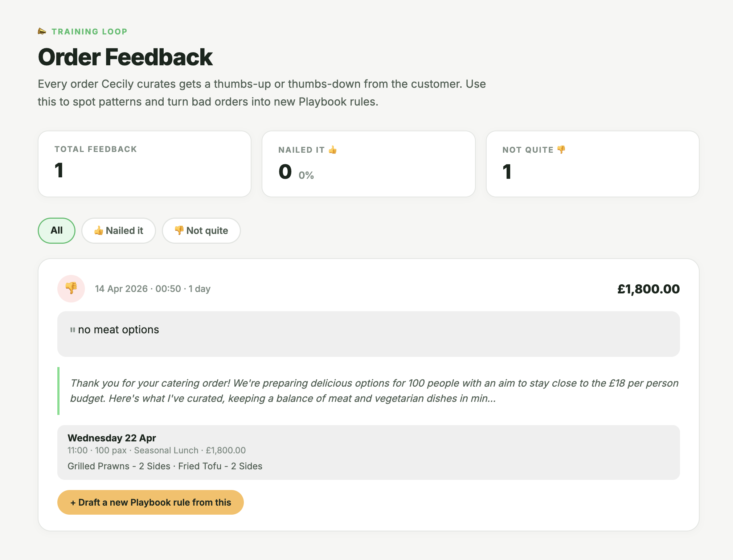Viewport: 733px width, 560px height.
Task: Click the quotation mark before 'no meat options'
Action: 72,329
